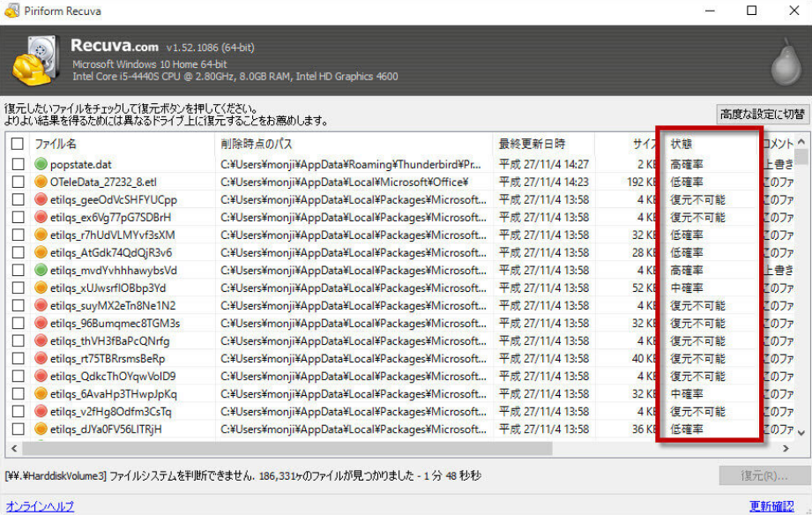Click green status dot for etilqs_mvdYvhhhawybsVd
The image size is (812, 515).
pyautogui.click(x=41, y=270)
